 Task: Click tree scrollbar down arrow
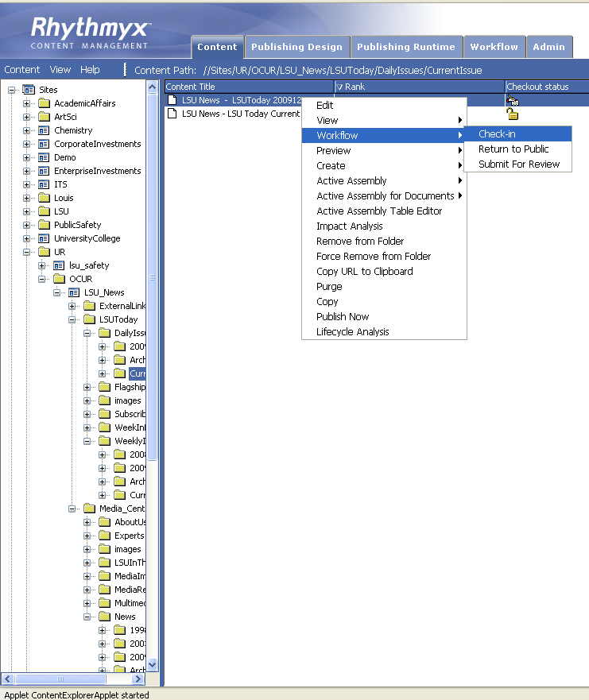tap(153, 665)
